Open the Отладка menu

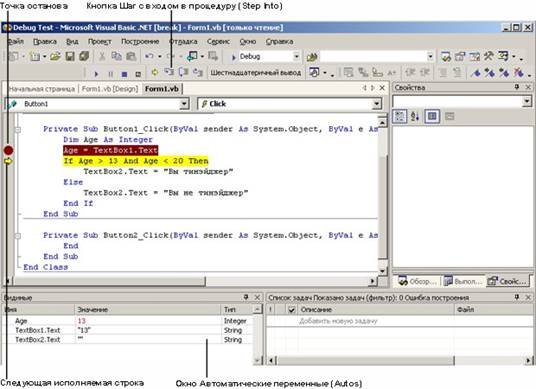click(x=183, y=41)
